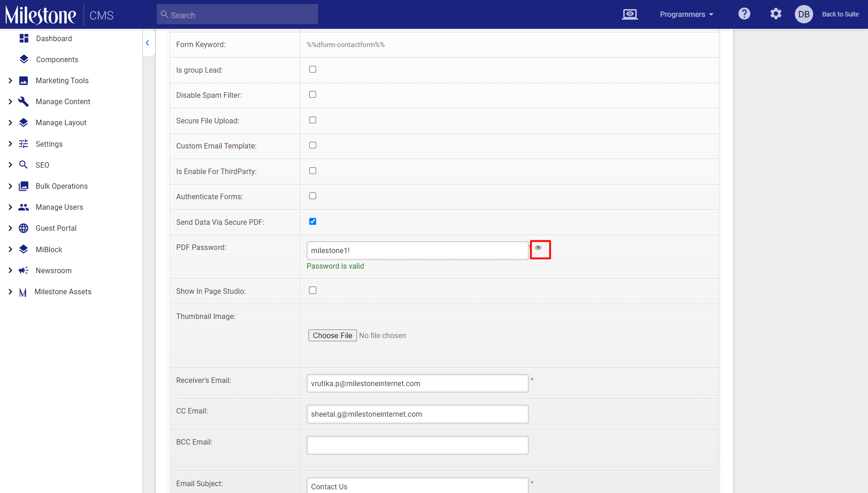Click the BCC Email field
The height and width of the screenshot is (493, 868).
[417, 445]
